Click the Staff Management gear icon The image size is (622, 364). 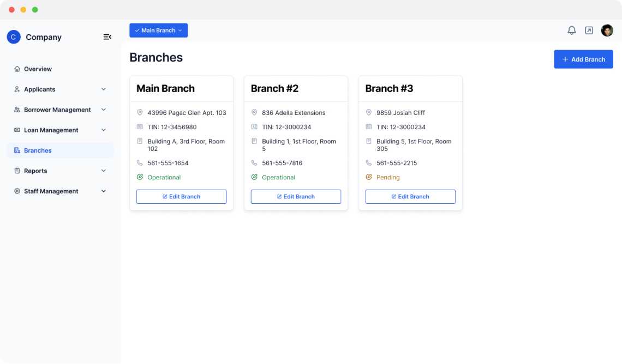click(17, 191)
